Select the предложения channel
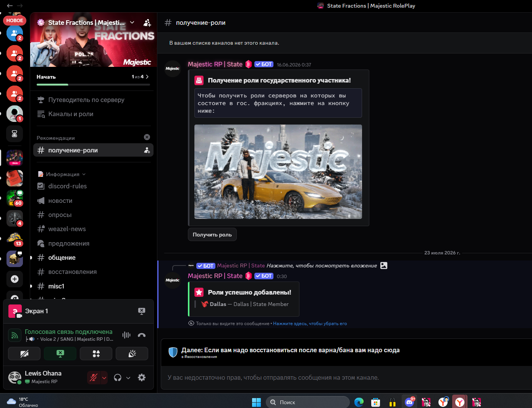This screenshot has height=408, width=532. 93,243
